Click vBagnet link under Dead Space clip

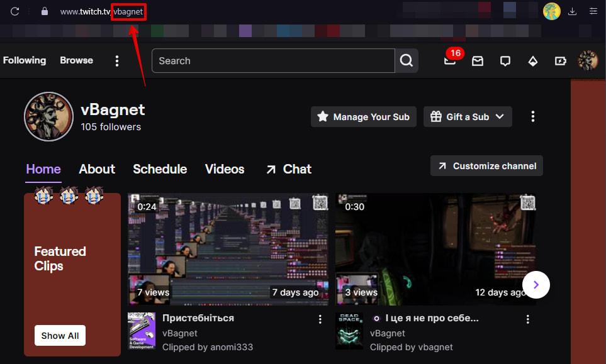click(x=387, y=333)
